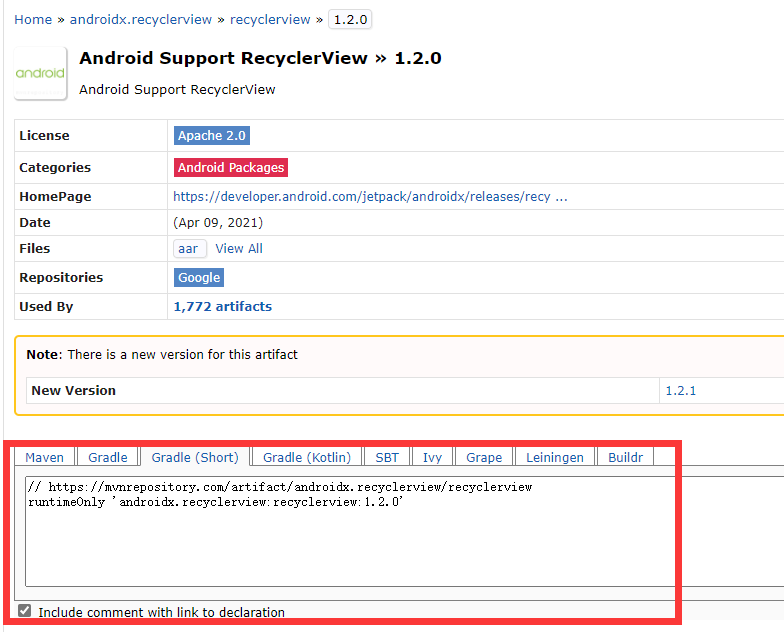The image size is (784, 632).
Task: Click the new version note text
Action: [x=162, y=354]
